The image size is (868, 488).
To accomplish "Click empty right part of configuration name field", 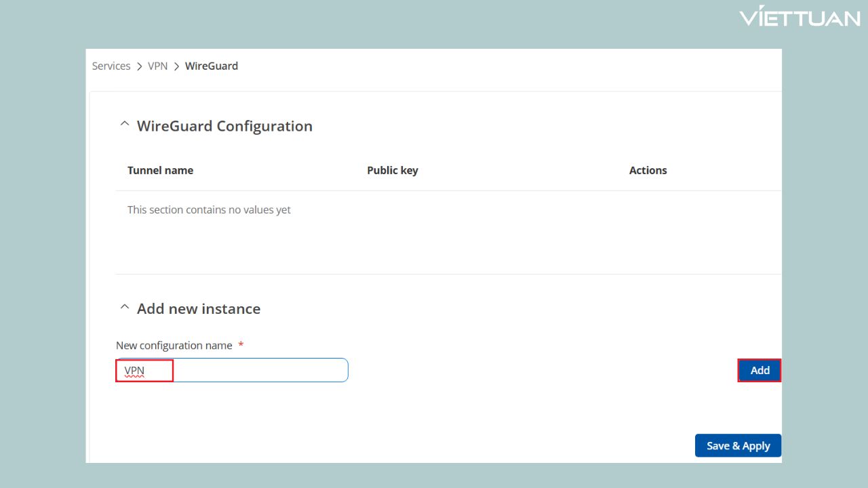I will pyautogui.click(x=271, y=371).
